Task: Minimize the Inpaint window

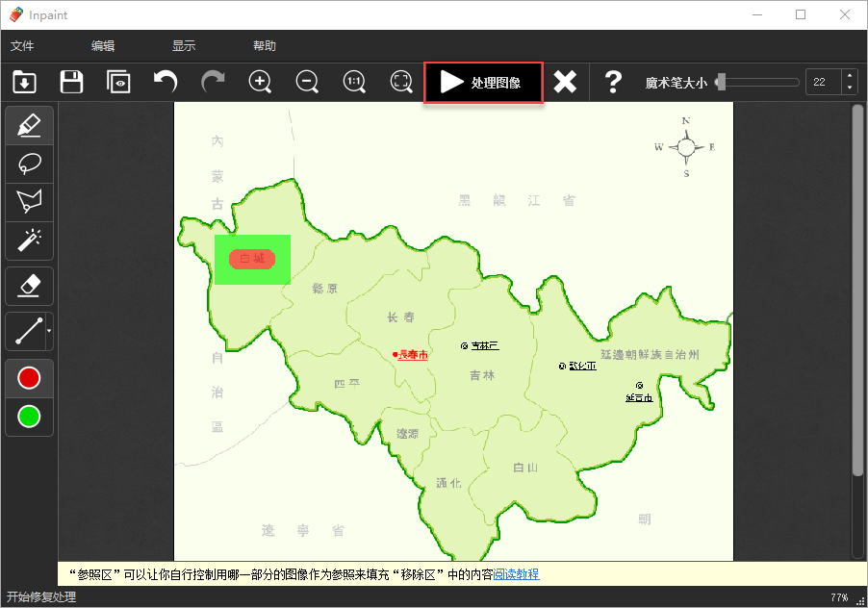Action: (757, 14)
